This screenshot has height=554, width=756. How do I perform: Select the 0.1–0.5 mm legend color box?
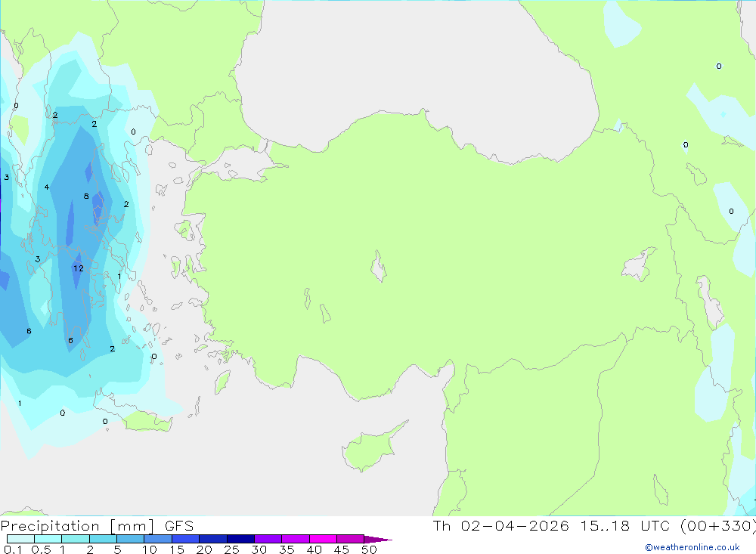pos(20,539)
